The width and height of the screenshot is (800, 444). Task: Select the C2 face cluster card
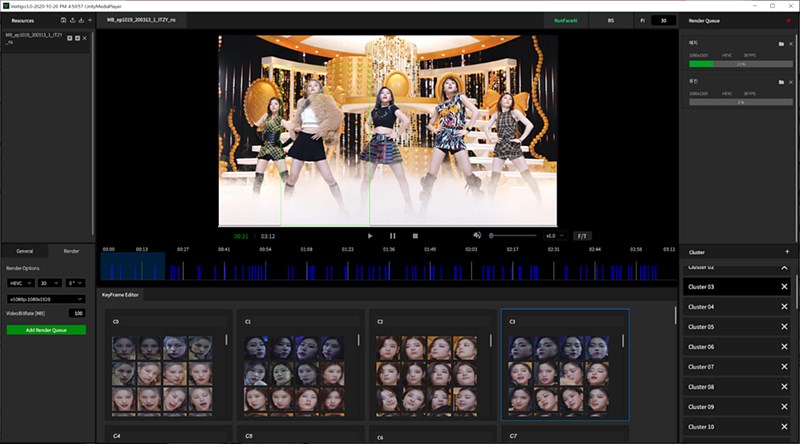pos(433,364)
